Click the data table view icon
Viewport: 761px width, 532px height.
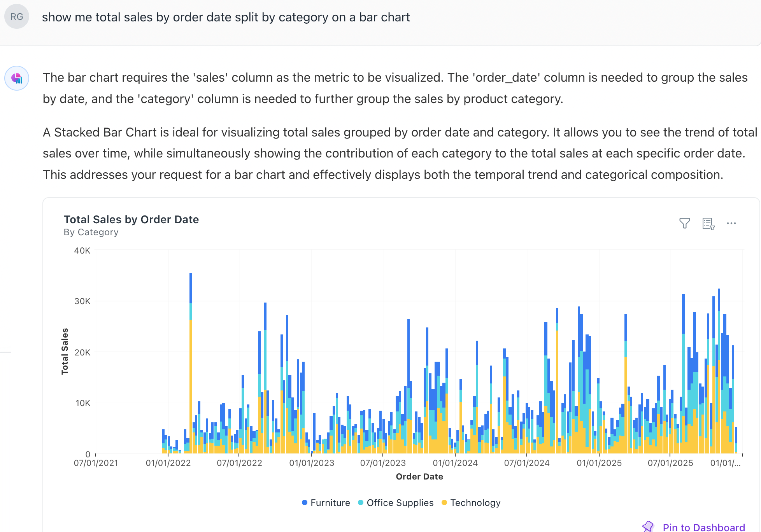(x=708, y=224)
